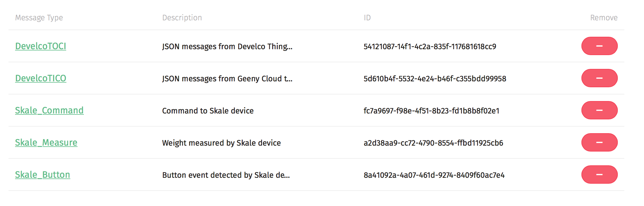Remove the Skale_Button message type

click(599, 175)
